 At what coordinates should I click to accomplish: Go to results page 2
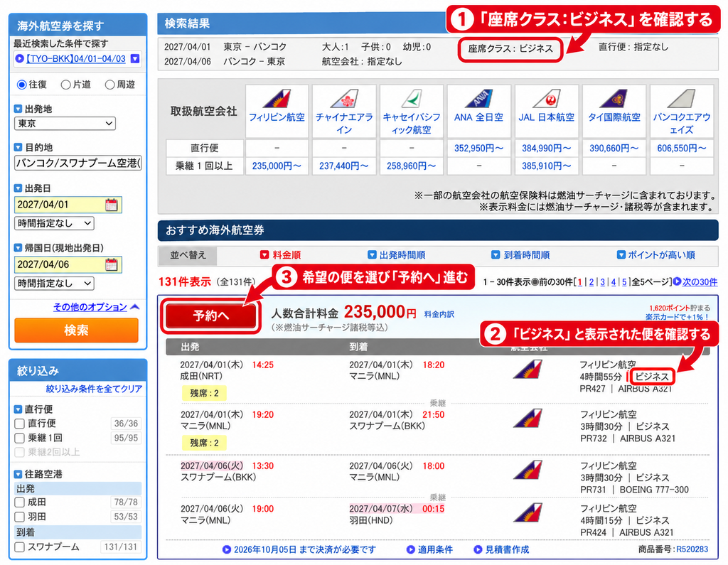(x=591, y=282)
